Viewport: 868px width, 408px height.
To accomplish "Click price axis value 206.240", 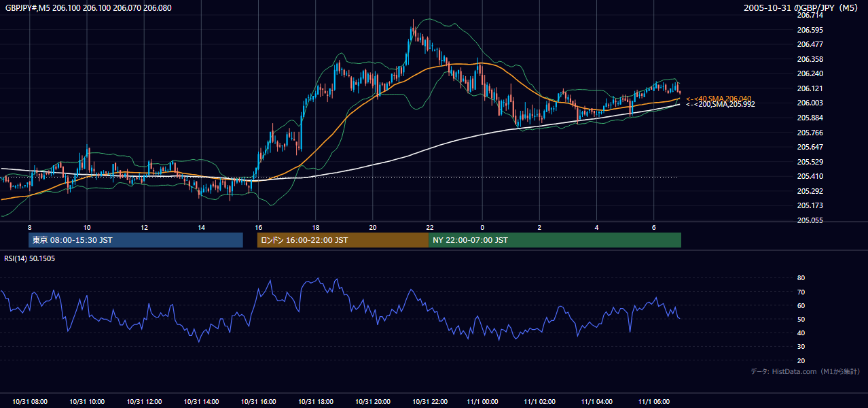I will click(810, 73).
